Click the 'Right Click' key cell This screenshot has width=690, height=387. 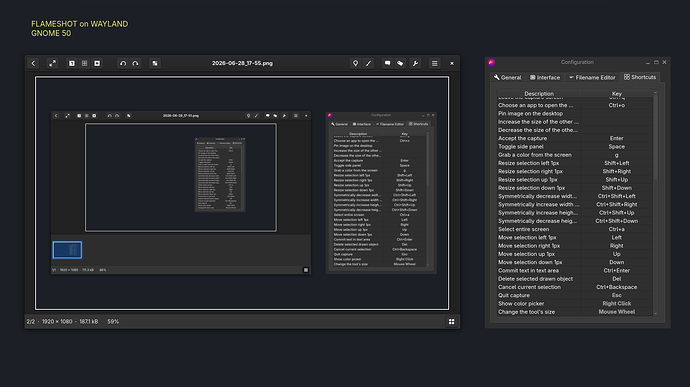617,304
